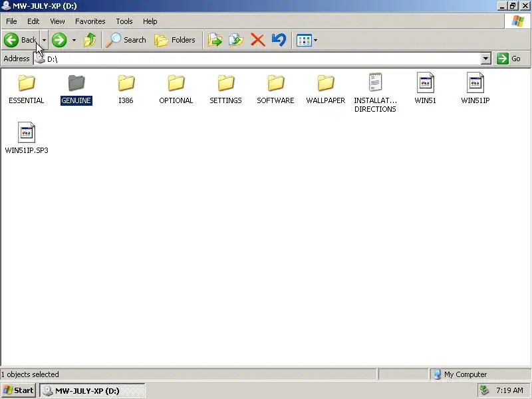Open the Start menu
Image resolution: width=532 pixels, height=399 pixels.
[x=18, y=390]
